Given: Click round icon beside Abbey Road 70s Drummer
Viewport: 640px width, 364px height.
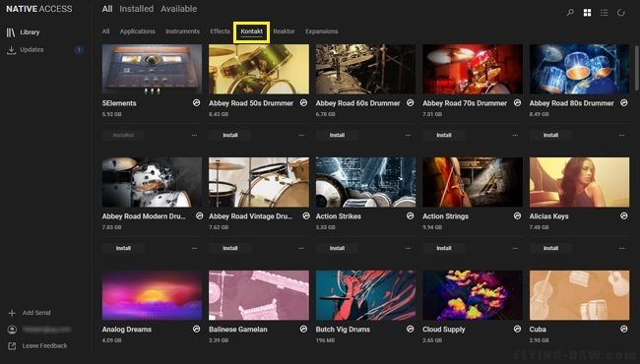Looking at the screenshot, I should [x=517, y=102].
